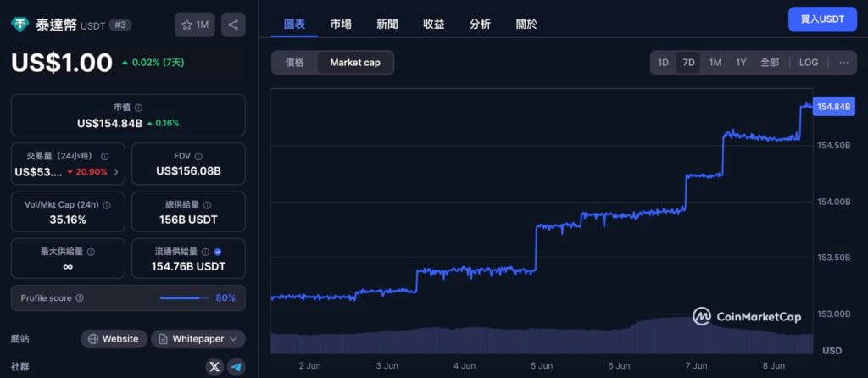Open the Telegram social link
The image size is (868, 378).
pyautogui.click(x=236, y=366)
